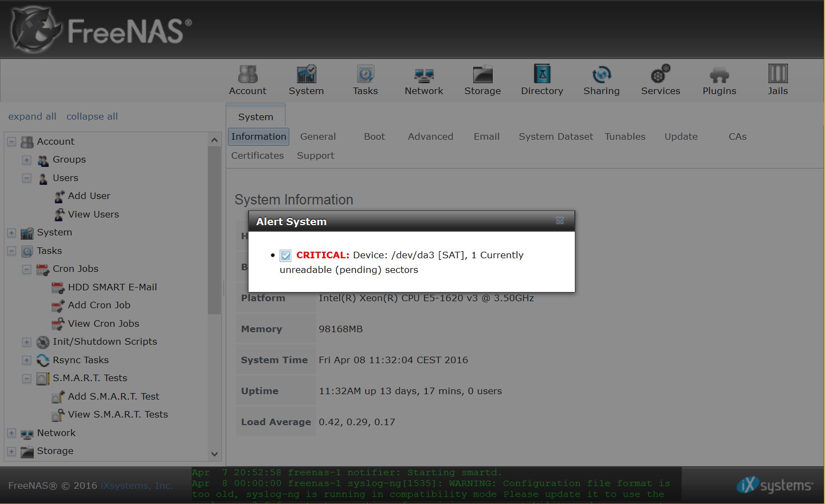The width and height of the screenshot is (825, 504).
Task: Expand the System tree node
Action: tap(11, 233)
